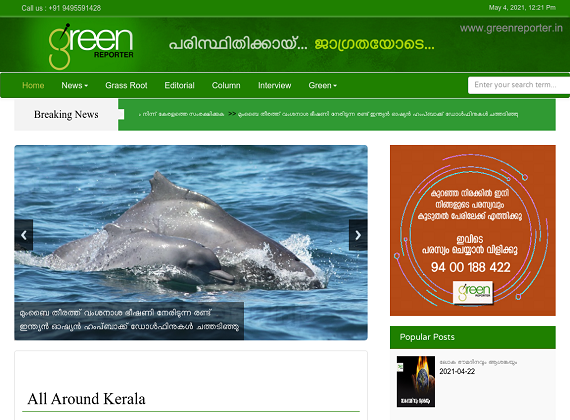Viewport: 570px width, 420px height.
Task: Advance carousel with right arrow
Action: point(358,235)
